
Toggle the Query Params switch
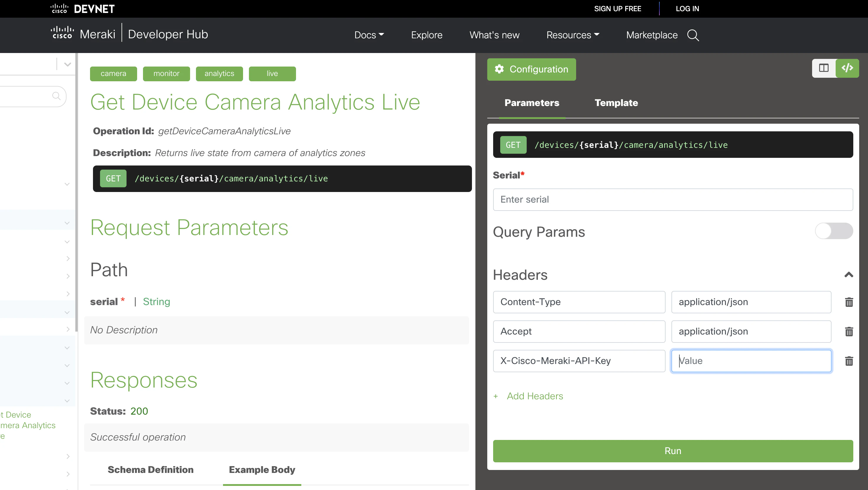pos(834,231)
